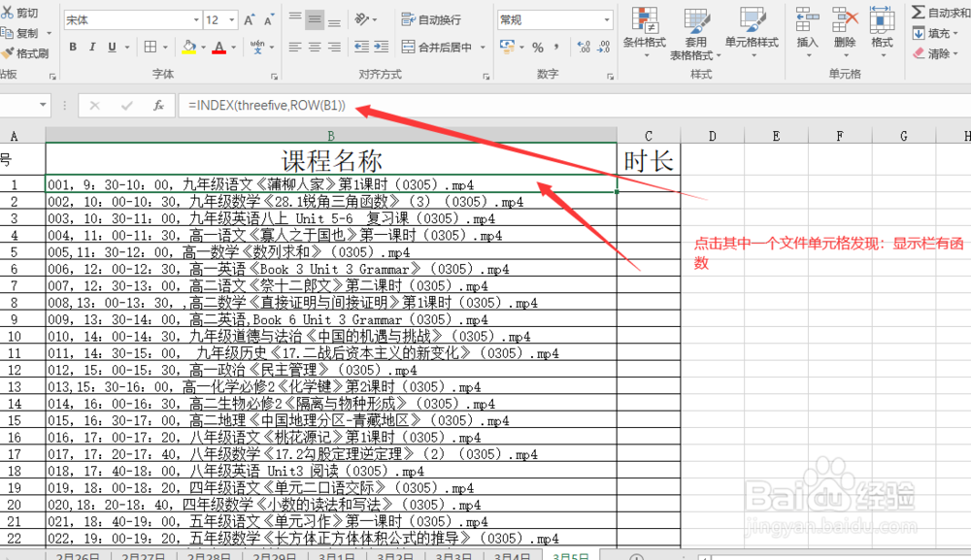Toggle center horizontal alignment
This screenshot has height=560, width=971.
point(315,47)
